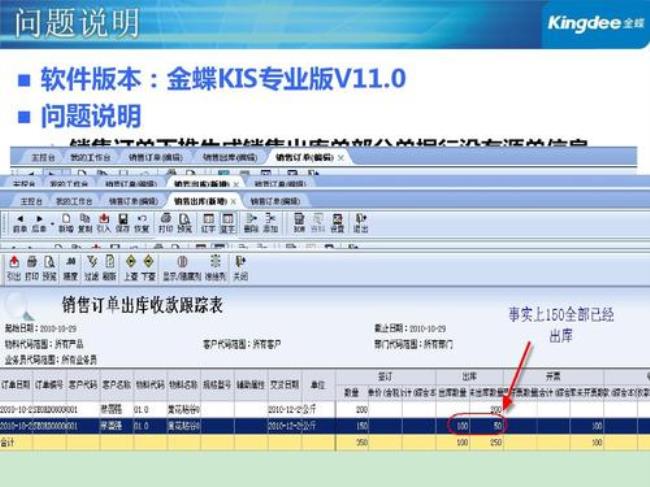
Task: Print report via 打印 next to 引出
Action: tap(32, 268)
